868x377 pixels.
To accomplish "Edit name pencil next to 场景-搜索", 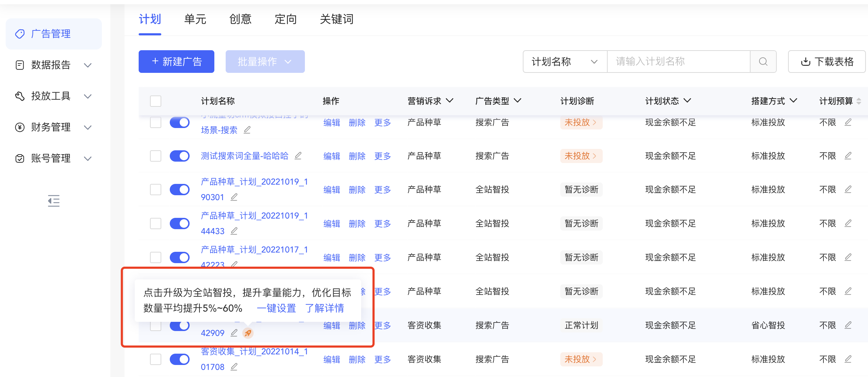I will 247,130.
